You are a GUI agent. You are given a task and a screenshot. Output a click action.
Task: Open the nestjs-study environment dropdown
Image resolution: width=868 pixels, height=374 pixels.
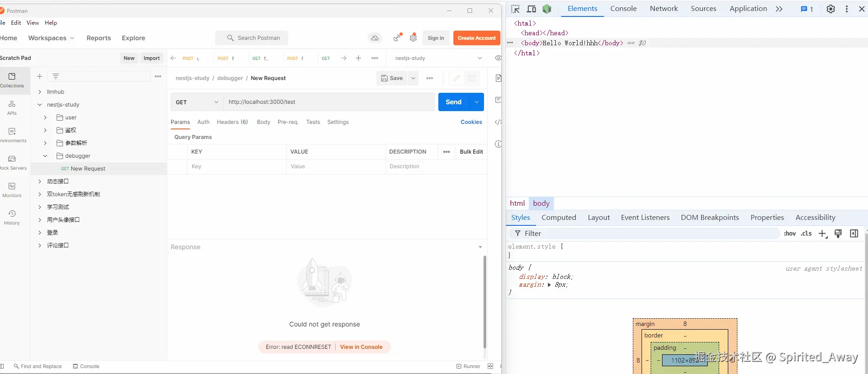tap(437, 58)
